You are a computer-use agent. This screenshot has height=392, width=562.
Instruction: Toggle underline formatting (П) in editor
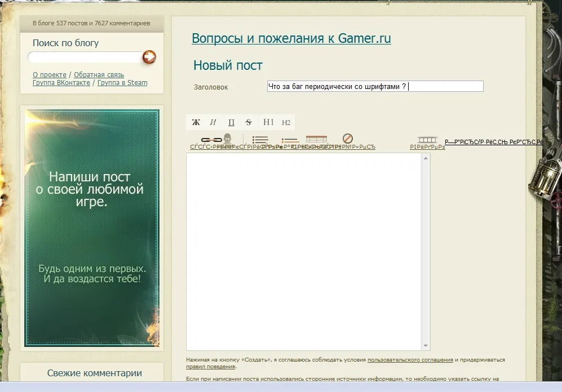click(231, 122)
